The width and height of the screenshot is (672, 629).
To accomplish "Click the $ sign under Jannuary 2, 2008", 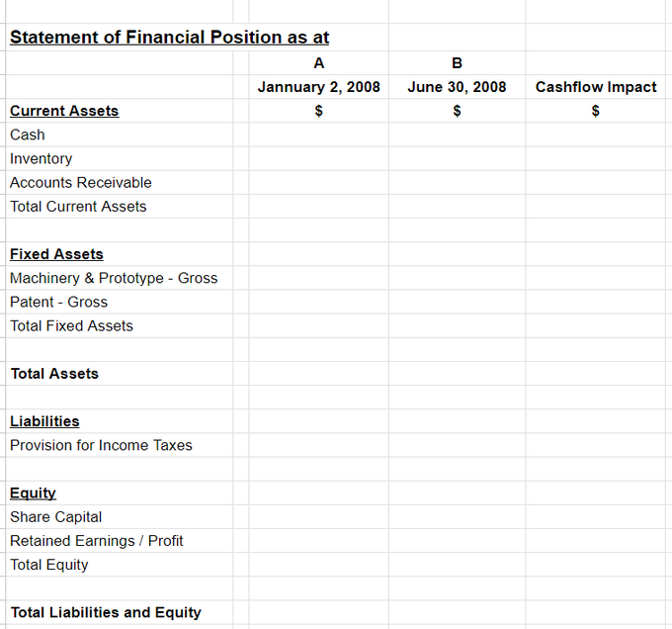I will (319, 111).
